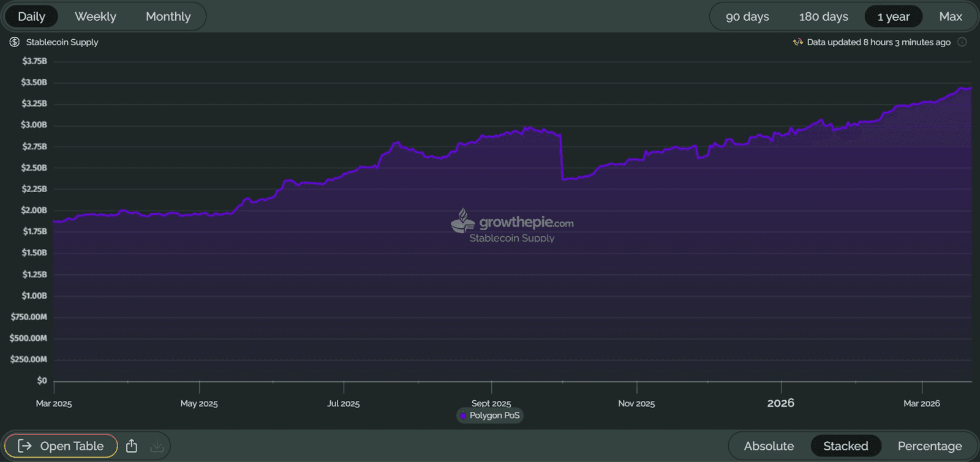Image resolution: width=980 pixels, height=462 pixels.
Task: Switch the chart to Monthly aggregation
Action: point(168,17)
